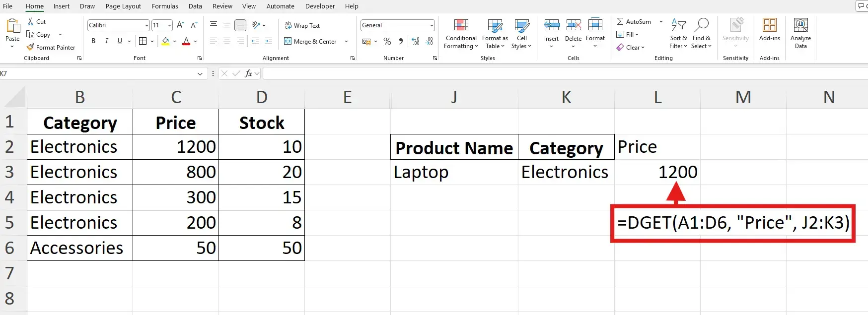Image resolution: width=868 pixels, height=315 pixels.
Task: Center text horizontally
Action: [x=227, y=41]
